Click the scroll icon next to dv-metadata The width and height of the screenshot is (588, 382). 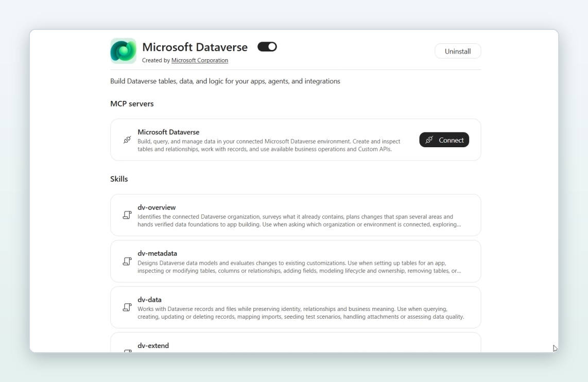point(127,262)
